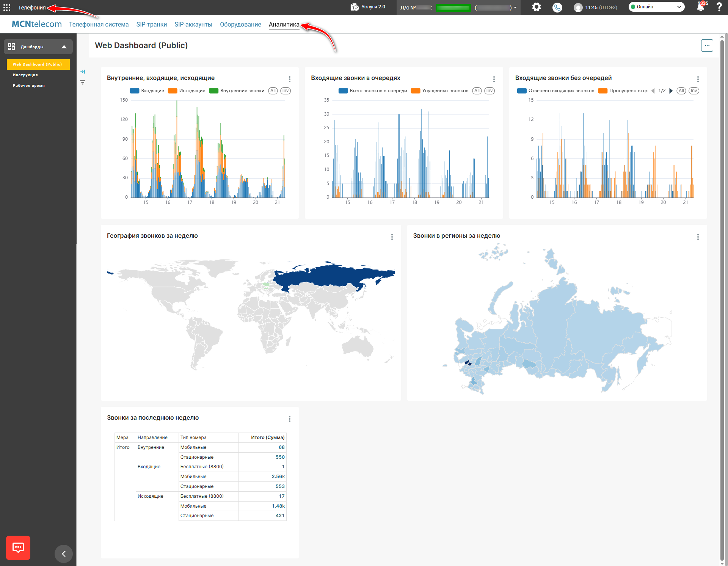The image size is (728, 566).
Task: Expand the account number dropdown arrow
Action: pyautogui.click(x=515, y=8)
